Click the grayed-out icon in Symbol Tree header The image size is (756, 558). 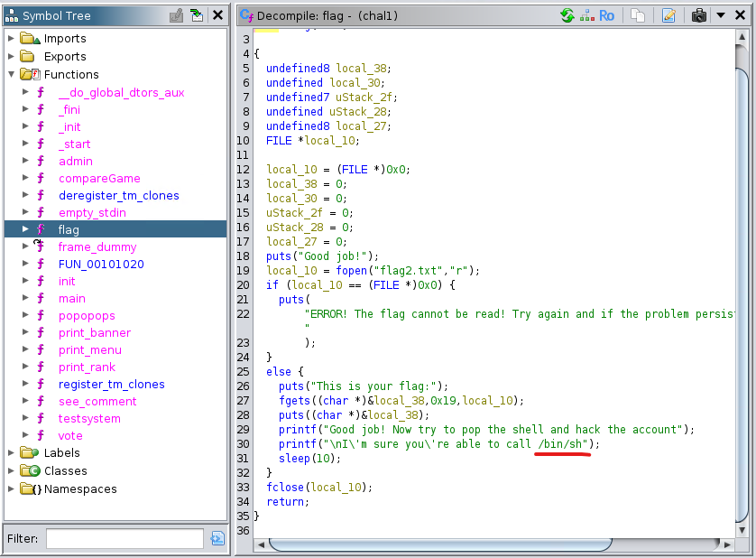pyautogui.click(x=177, y=15)
